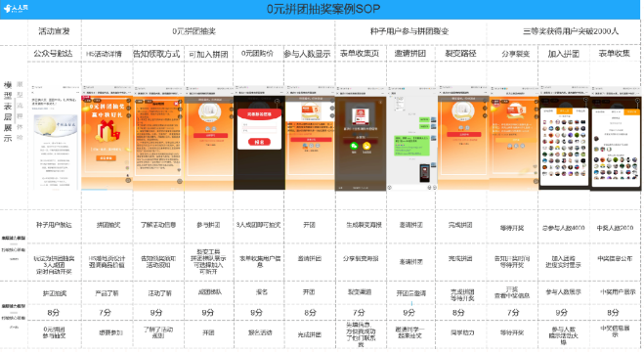Open the H5活动详情 gift-box screenshot thumbnail
644x352 pixels.
click(x=107, y=138)
